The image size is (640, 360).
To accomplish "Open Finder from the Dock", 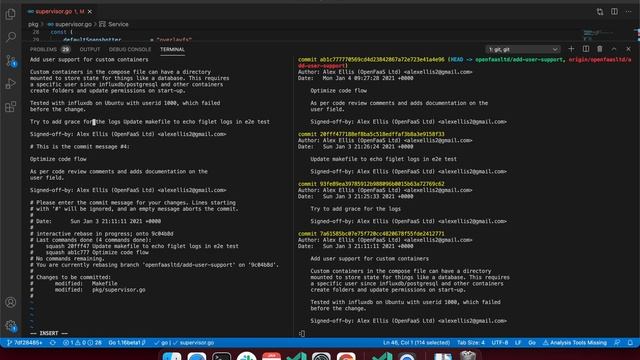I will click(172, 356).
